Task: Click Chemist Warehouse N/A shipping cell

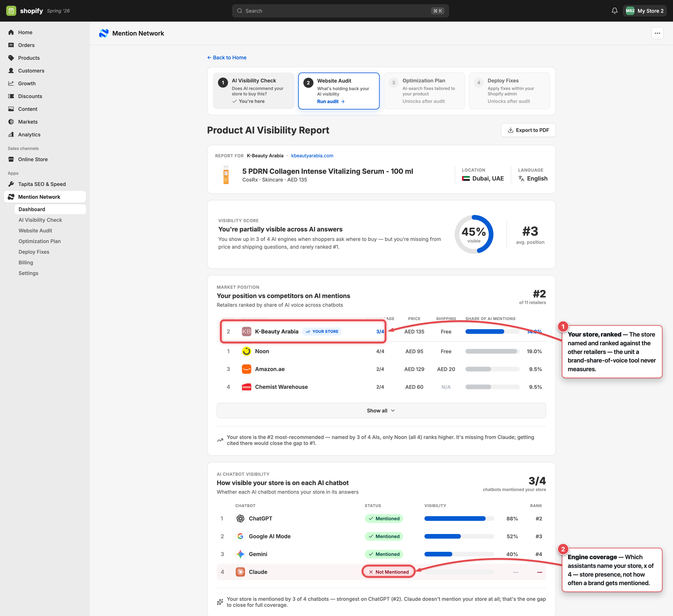Action: pos(446,387)
